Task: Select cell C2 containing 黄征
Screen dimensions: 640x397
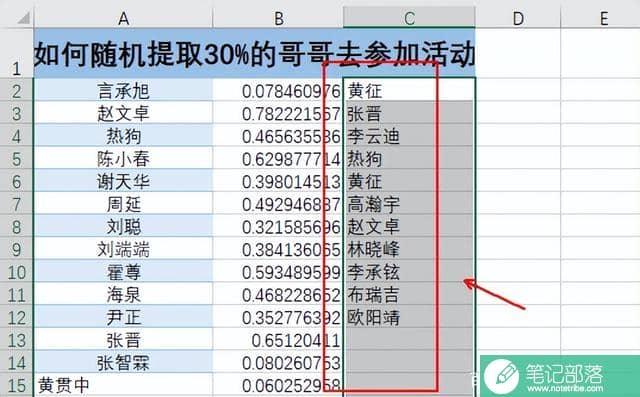Action: click(x=409, y=90)
